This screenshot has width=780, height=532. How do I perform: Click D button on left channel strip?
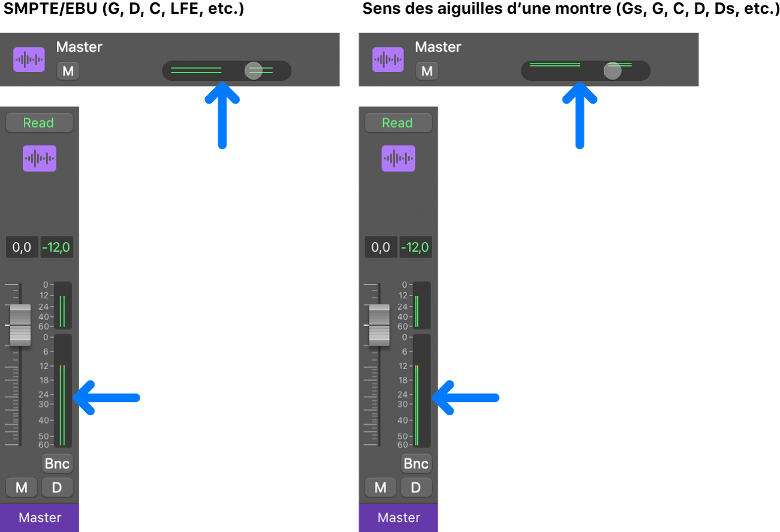[x=57, y=487]
